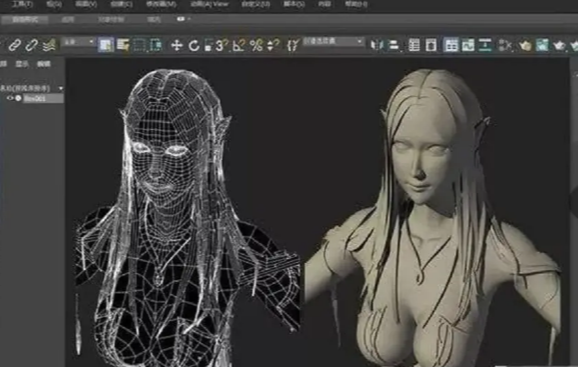Switch to the third ribbon tab
Image resolution: width=578 pixels, height=367 pixels.
point(111,20)
